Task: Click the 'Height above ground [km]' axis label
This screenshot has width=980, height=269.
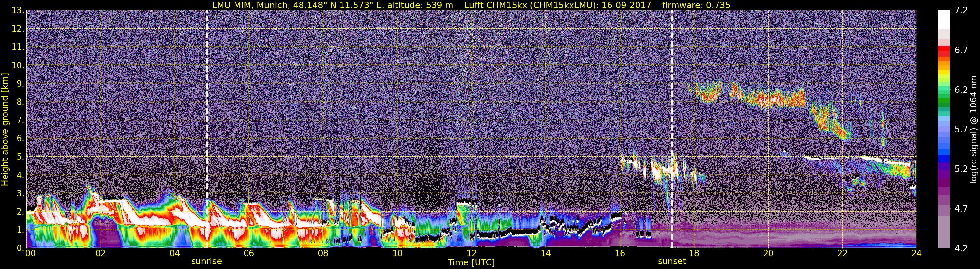Action: (5, 129)
